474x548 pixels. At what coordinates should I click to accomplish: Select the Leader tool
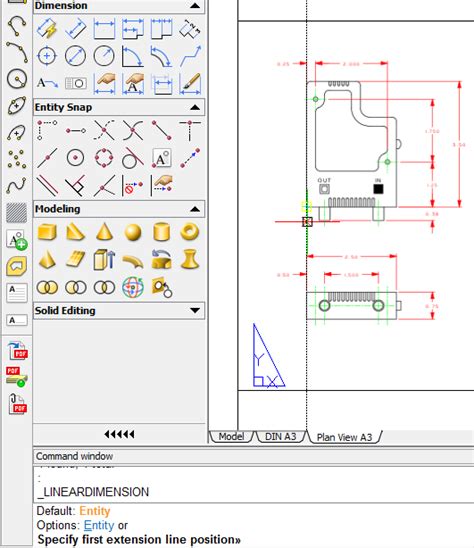coord(47,84)
